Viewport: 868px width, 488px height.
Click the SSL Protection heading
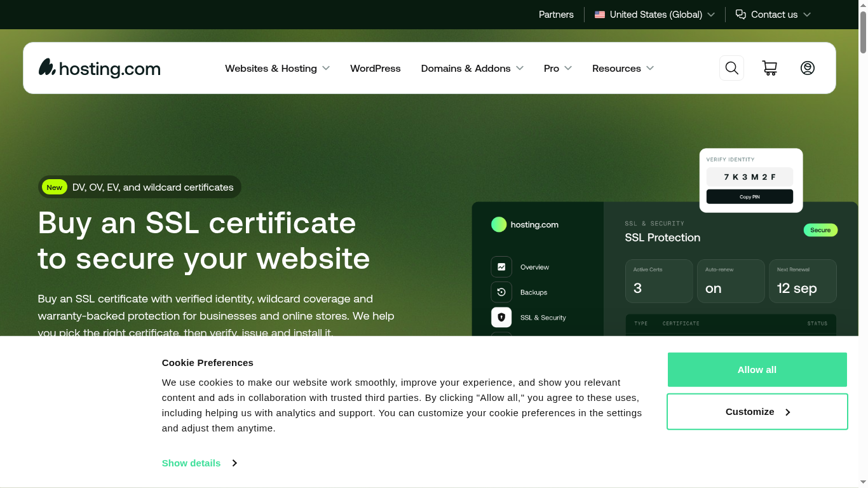point(663,238)
